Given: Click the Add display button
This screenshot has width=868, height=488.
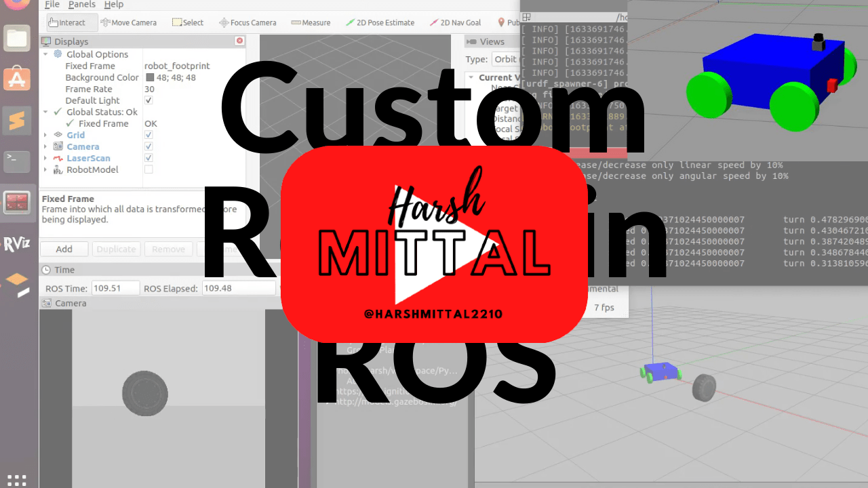Looking at the screenshot, I should point(64,249).
